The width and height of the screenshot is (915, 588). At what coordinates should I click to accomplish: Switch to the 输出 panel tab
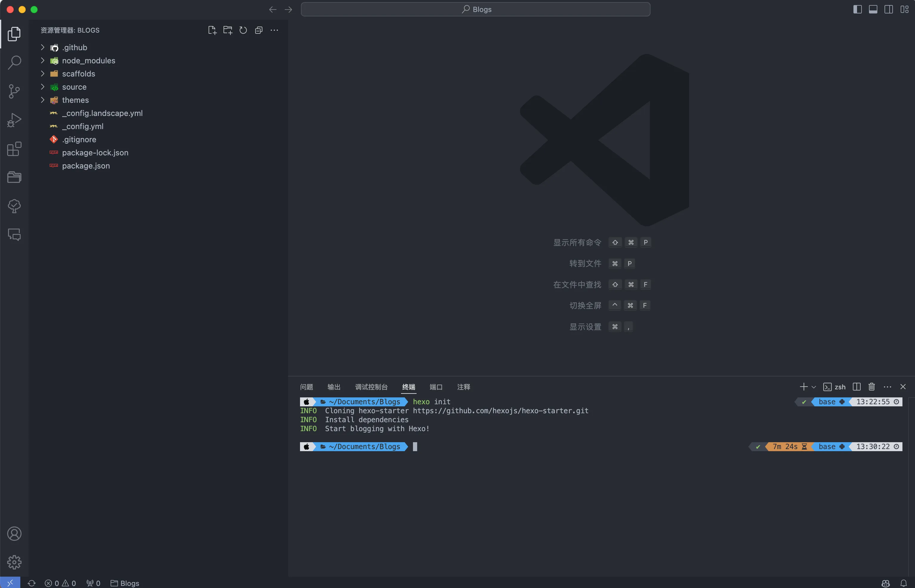(x=334, y=387)
